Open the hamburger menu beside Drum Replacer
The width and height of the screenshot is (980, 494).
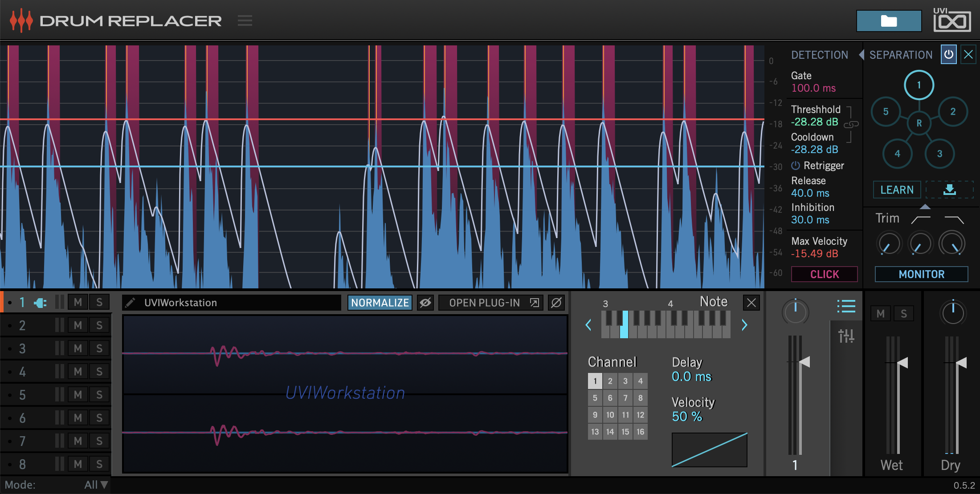[x=245, y=20]
